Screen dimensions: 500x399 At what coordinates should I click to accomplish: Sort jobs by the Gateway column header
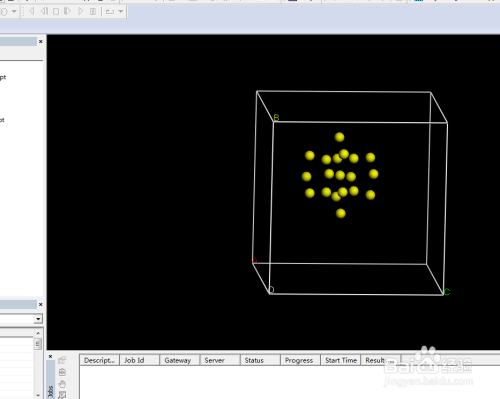180,360
